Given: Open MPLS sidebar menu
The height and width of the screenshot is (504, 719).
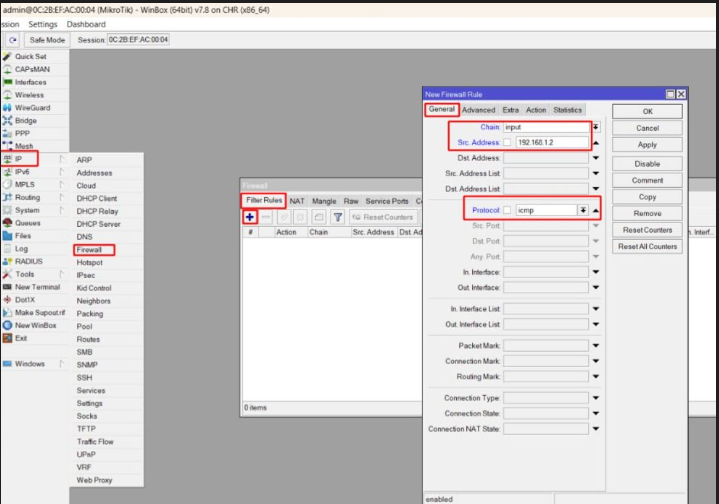Looking at the screenshot, I should pyautogui.click(x=24, y=184).
